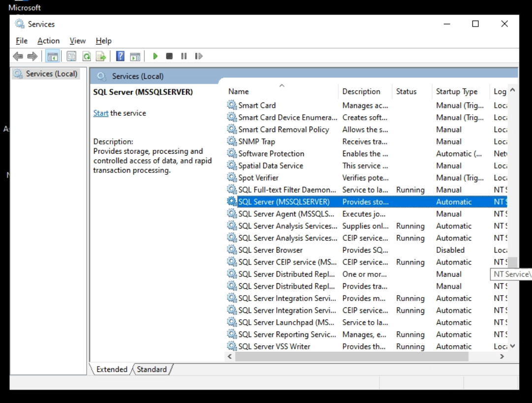This screenshot has height=403, width=532.
Task: Click gear icon of SQL Full-text Filter Daemon
Action: click(x=232, y=190)
